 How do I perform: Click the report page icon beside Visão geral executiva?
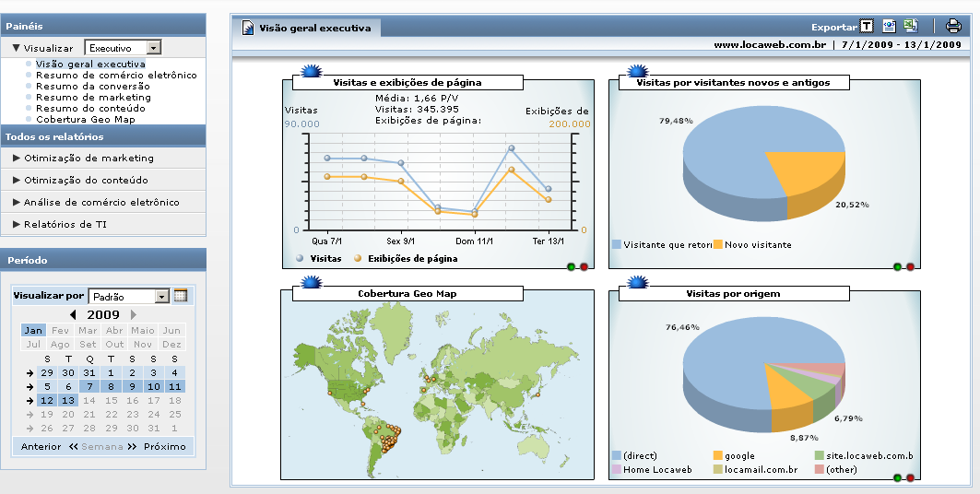(248, 28)
